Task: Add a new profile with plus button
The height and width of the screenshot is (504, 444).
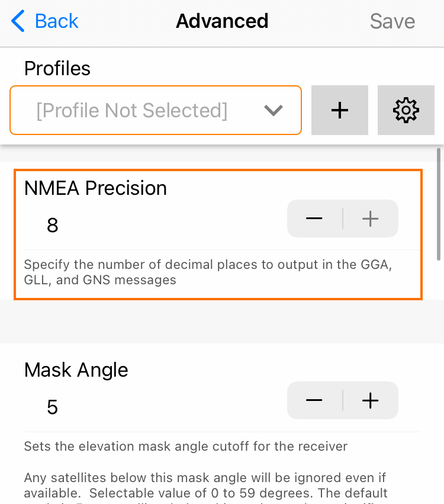Action: [x=339, y=111]
